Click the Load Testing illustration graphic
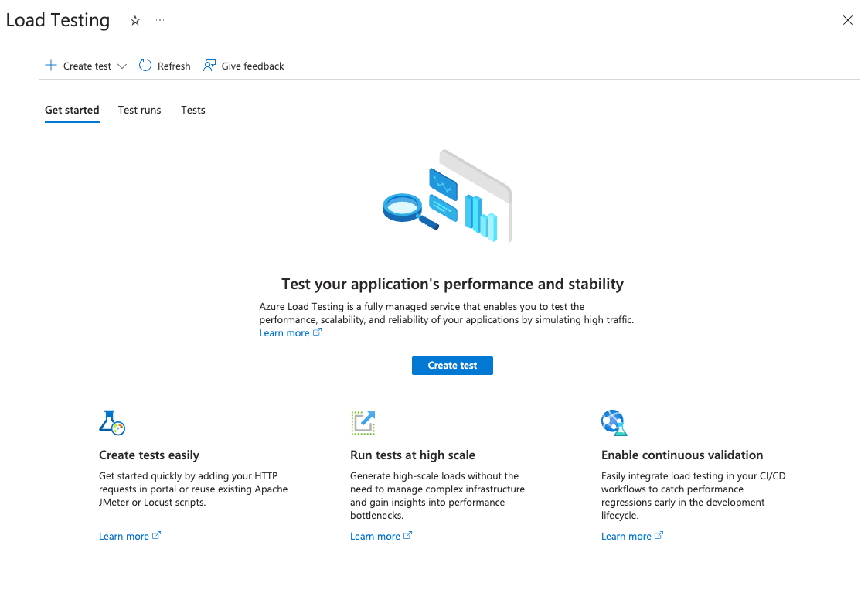The height and width of the screenshot is (593, 868). [x=447, y=195]
